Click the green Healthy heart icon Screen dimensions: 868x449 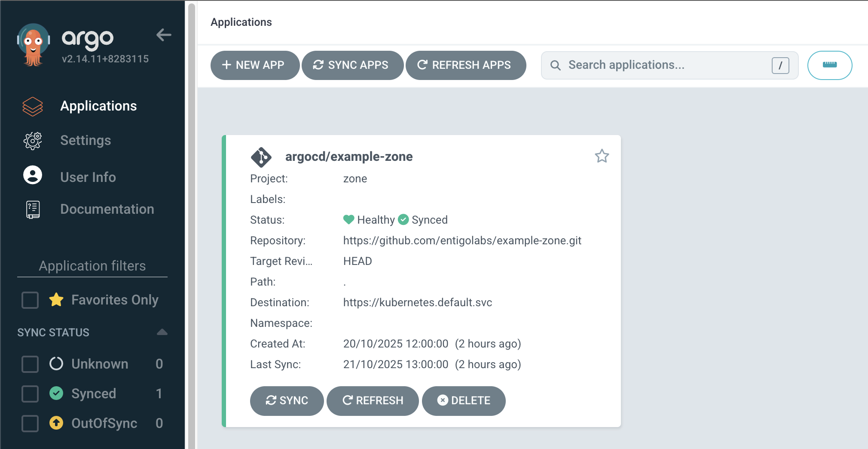[x=348, y=220]
